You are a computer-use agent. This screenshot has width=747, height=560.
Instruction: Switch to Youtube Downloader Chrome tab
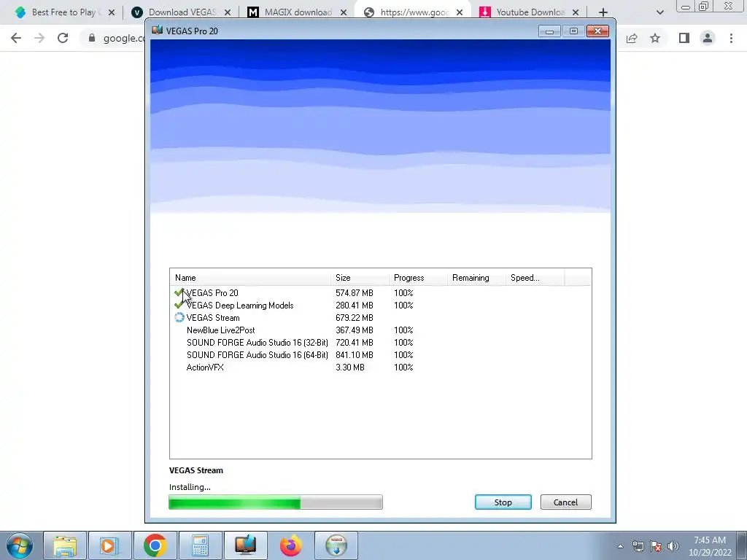530,12
